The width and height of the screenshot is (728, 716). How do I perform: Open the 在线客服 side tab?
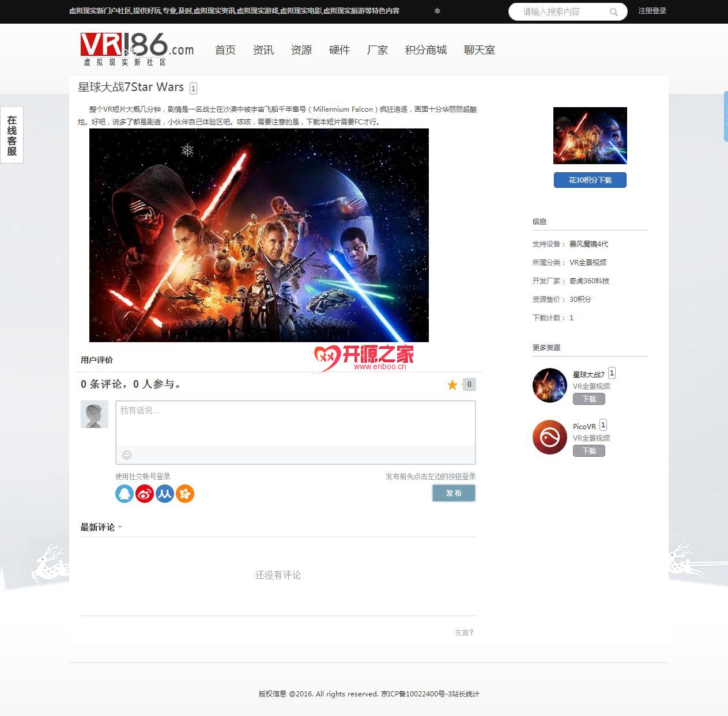tap(12, 135)
